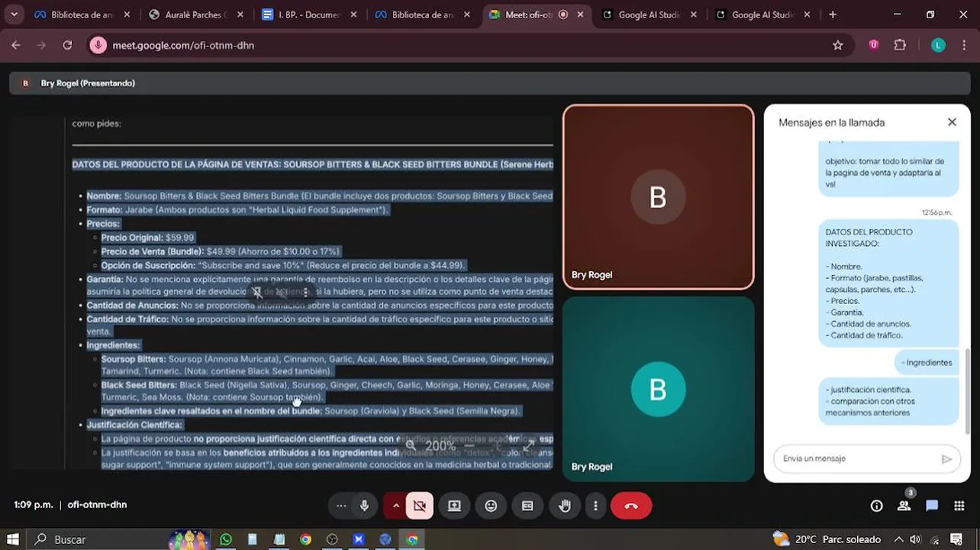Open the active Chrome taskbar icon
Viewport: 980px width, 550px height.
pyautogui.click(x=412, y=539)
